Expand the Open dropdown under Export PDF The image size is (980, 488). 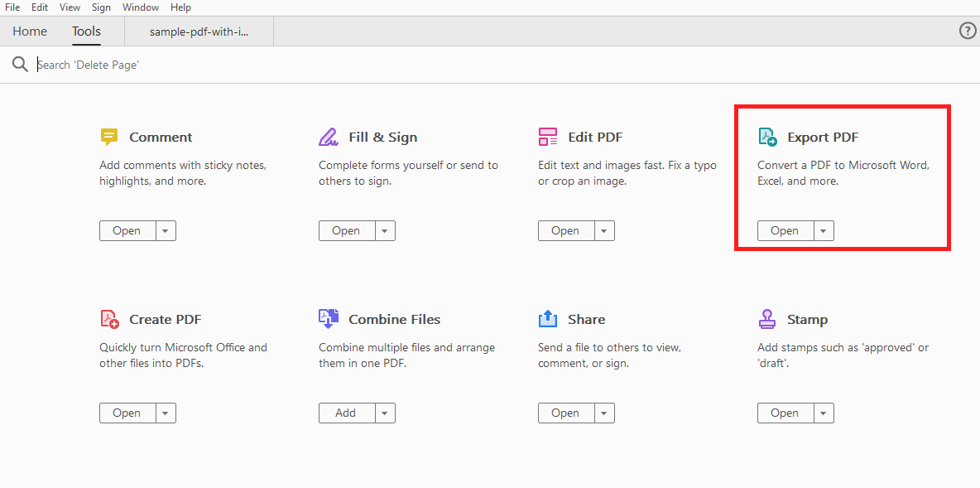point(824,230)
